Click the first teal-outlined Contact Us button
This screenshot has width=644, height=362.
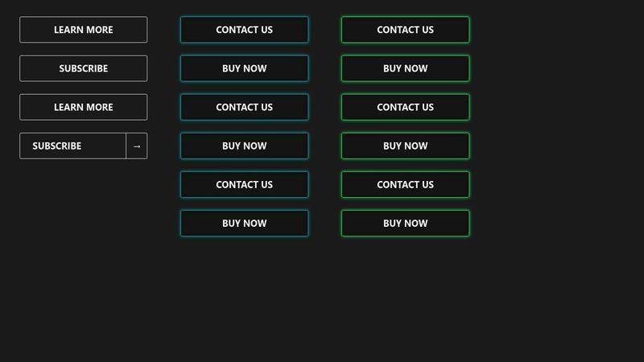pos(244,30)
